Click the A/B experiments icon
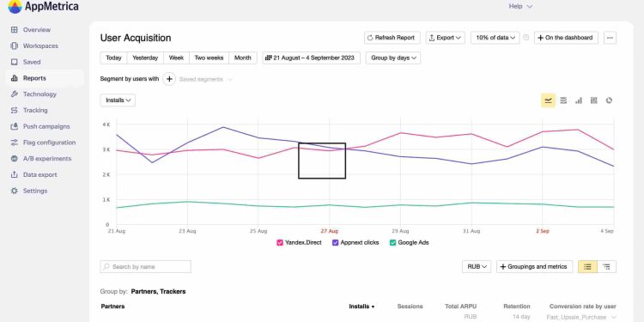644x322 pixels. [x=15, y=159]
